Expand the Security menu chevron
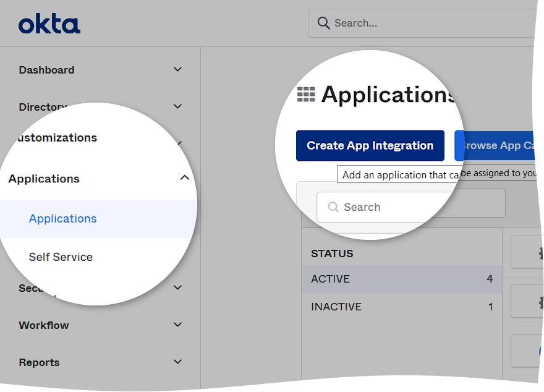The height and width of the screenshot is (392, 544). [177, 288]
